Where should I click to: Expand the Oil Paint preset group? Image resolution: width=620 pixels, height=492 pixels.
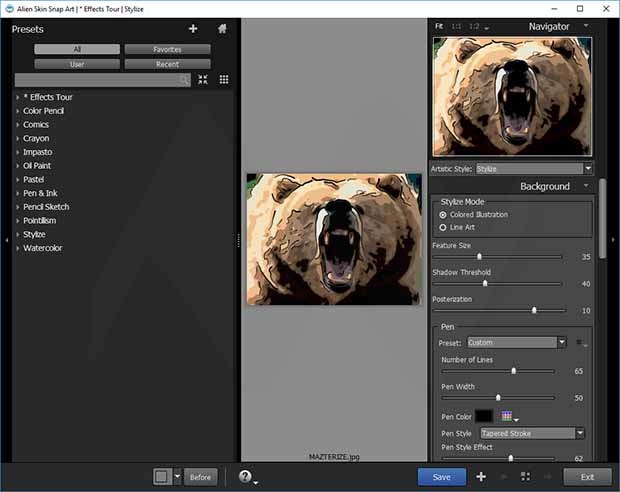[17, 166]
